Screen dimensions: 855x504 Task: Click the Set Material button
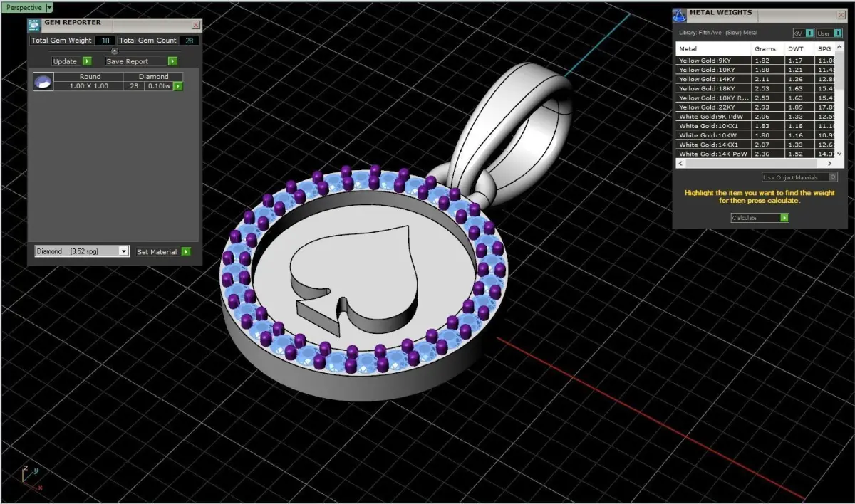click(157, 252)
